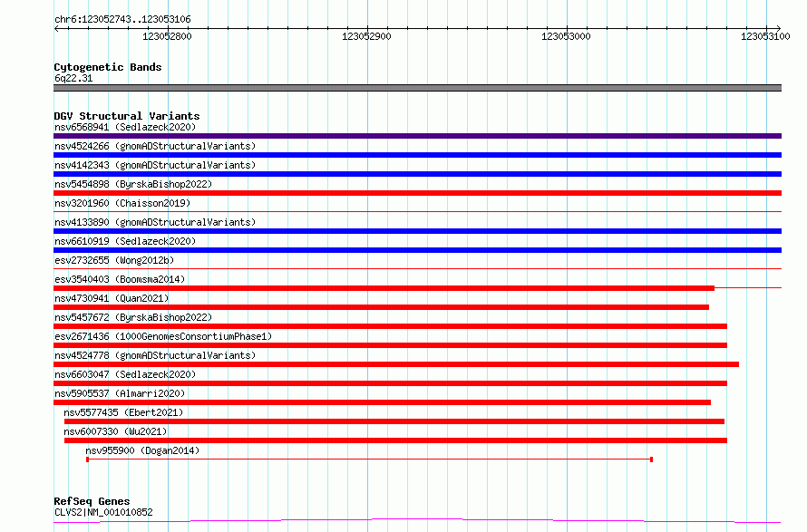The width and height of the screenshot is (807, 532).
Task: Click the red bar for nsv4524778
Action: [396, 364]
